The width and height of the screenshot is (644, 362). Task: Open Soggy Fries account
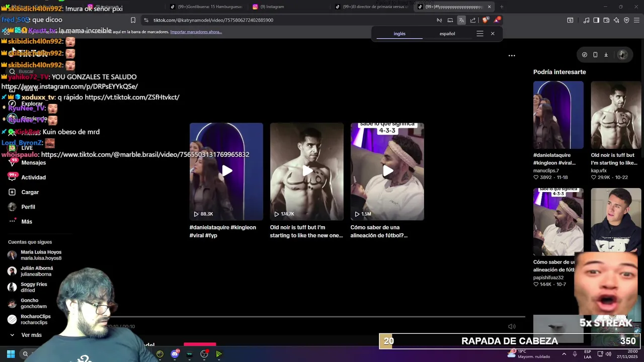point(27,287)
